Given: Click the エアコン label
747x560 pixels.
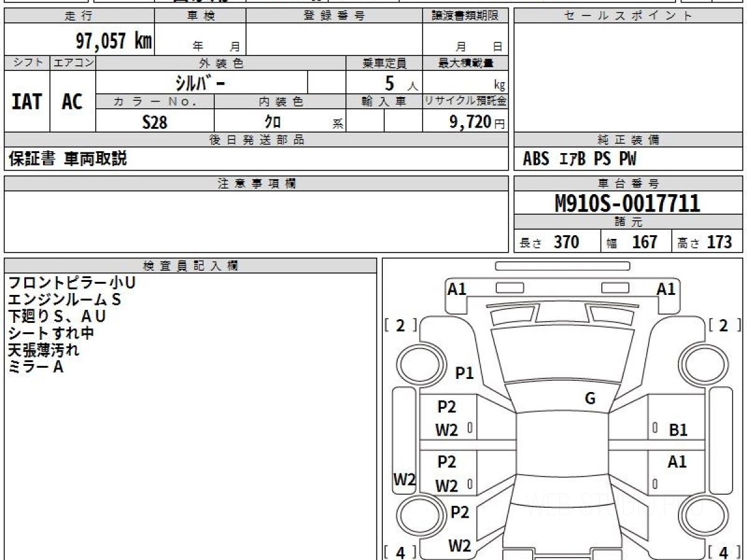Looking at the screenshot, I should pos(73,63).
